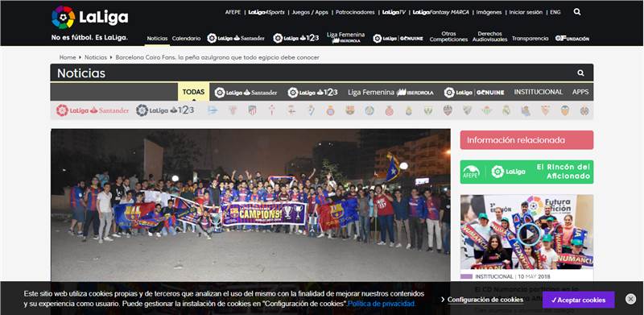Click the LaLiga 1|2|3 logo in crest row
Image resolution: width=644 pixels, height=315 pixels.
tap(165, 110)
